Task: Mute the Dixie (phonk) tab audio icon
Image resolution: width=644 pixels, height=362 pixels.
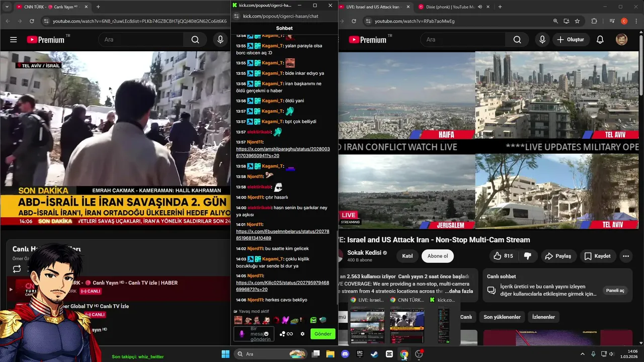Action: pos(480,7)
